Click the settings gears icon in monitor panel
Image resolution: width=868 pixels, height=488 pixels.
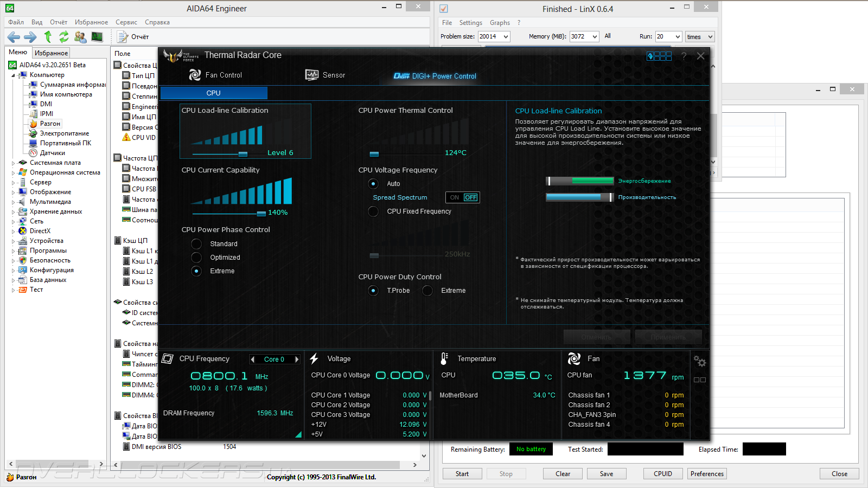[699, 361]
